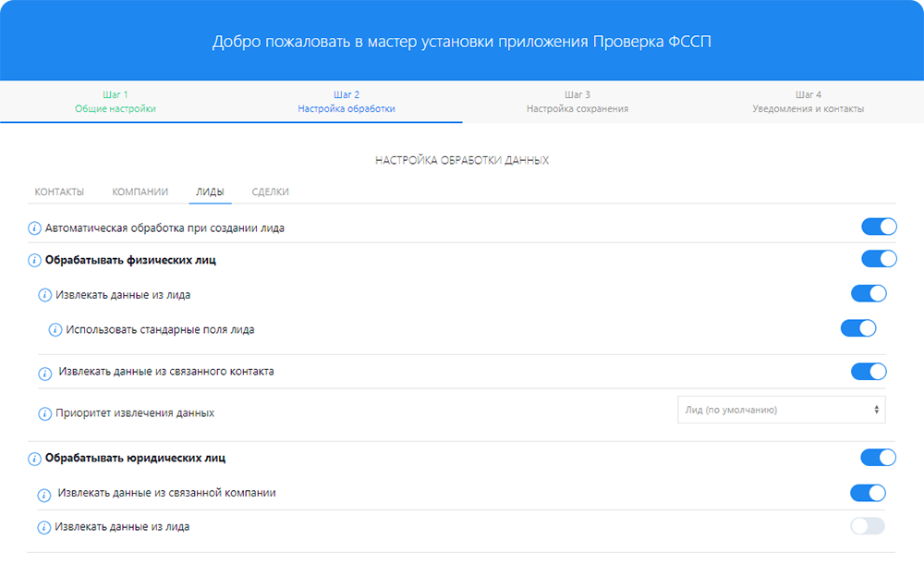Click info icon next to 'Обрабатывать физических лиц'
This screenshot has width=924, height=565.
pos(35,261)
